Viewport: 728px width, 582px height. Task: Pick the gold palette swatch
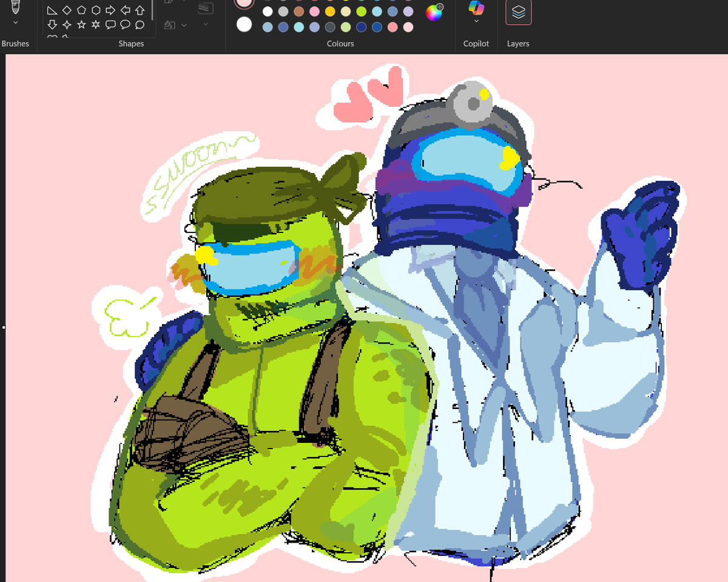[330, 12]
